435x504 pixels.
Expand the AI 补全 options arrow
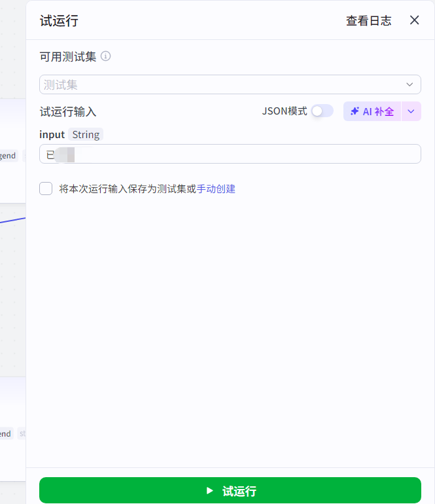tap(411, 111)
